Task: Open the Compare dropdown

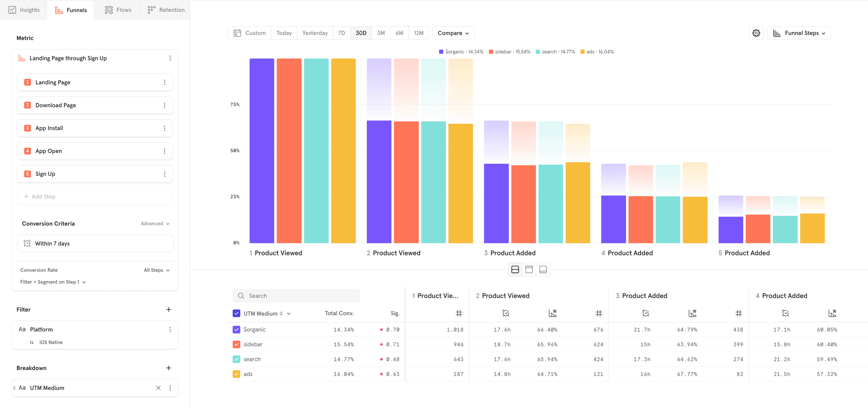Action: [x=453, y=33]
